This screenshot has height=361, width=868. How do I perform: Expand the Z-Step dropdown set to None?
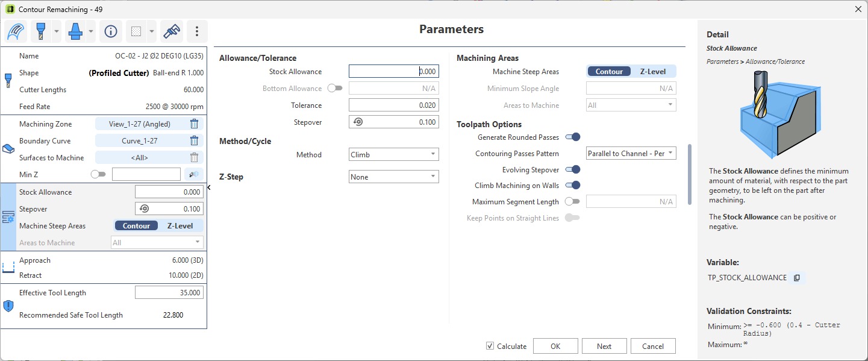[394, 177]
